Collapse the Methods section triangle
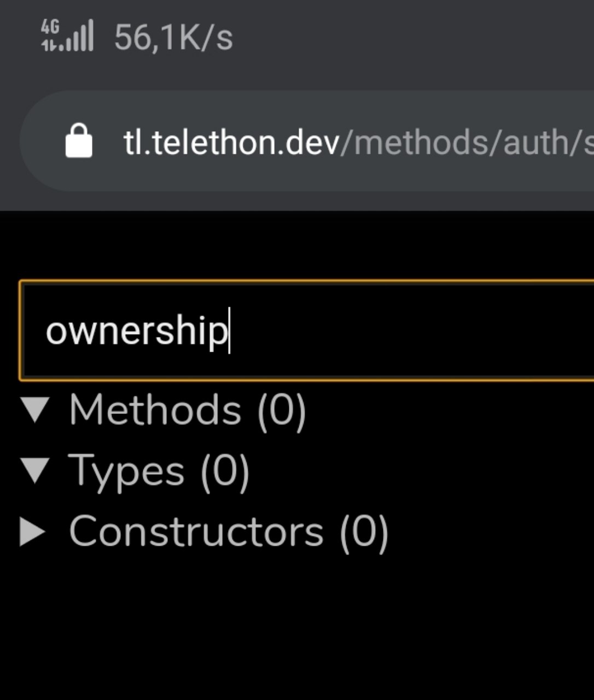 point(35,410)
